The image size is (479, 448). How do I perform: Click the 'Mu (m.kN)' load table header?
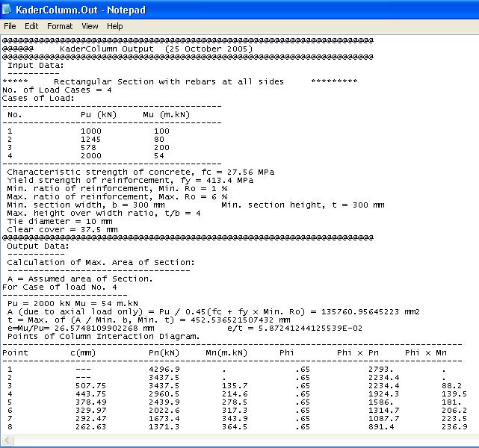point(166,115)
